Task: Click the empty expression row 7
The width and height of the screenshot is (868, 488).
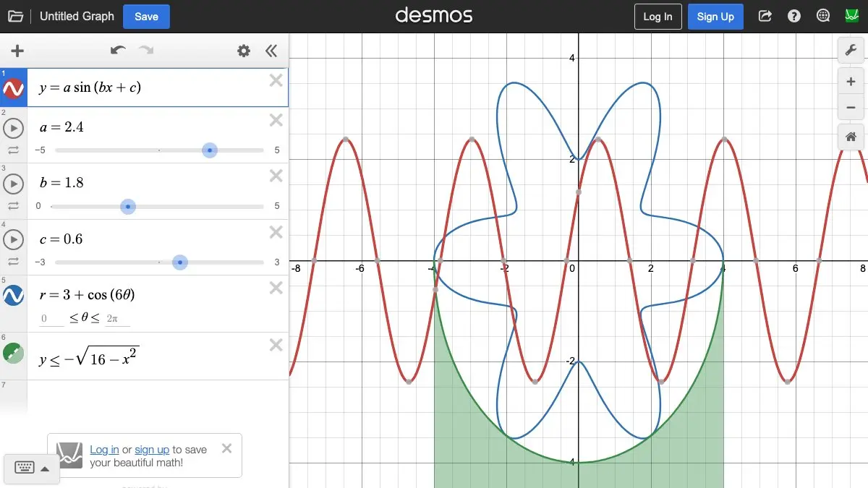Action: coord(158,398)
